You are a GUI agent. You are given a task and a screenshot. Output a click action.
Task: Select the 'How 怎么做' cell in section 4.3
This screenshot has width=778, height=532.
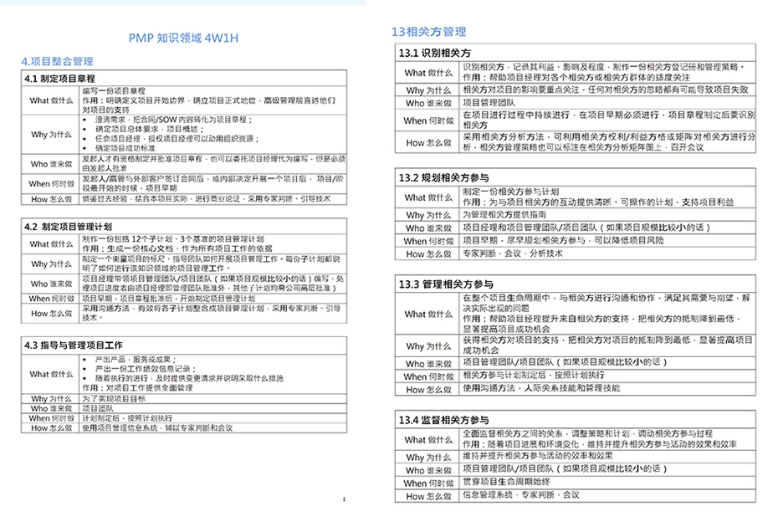(x=51, y=428)
